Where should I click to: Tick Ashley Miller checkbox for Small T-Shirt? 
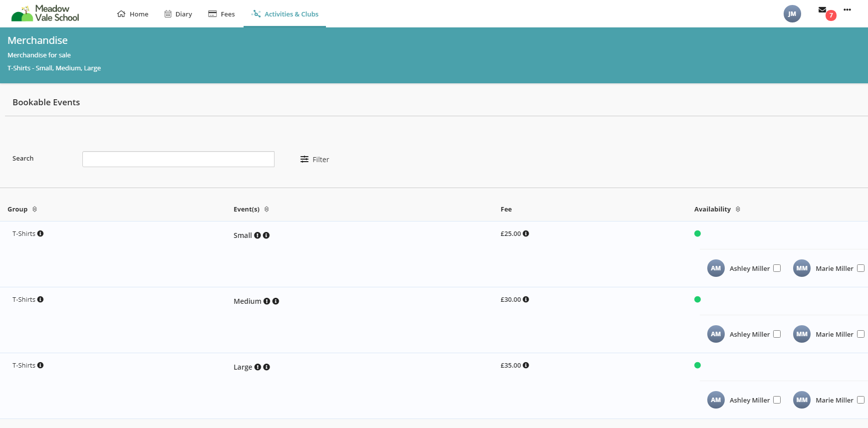[x=777, y=268]
